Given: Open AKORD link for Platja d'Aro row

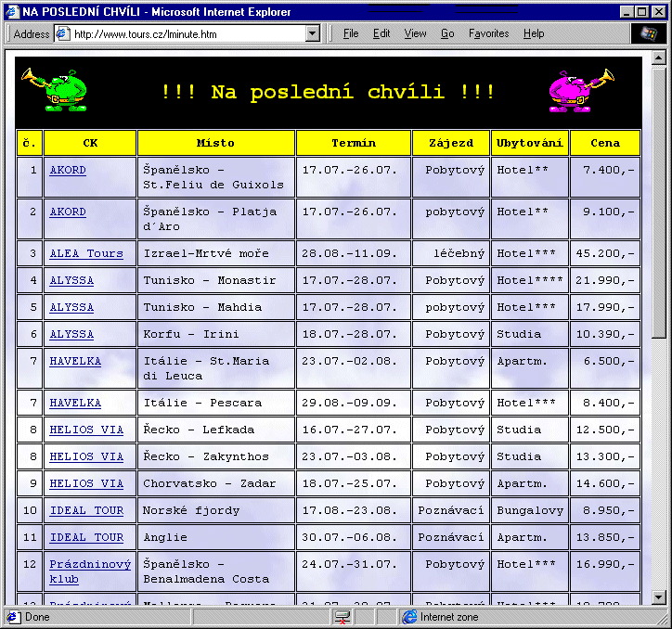Looking at the screenshot, I should coord(68,212).
